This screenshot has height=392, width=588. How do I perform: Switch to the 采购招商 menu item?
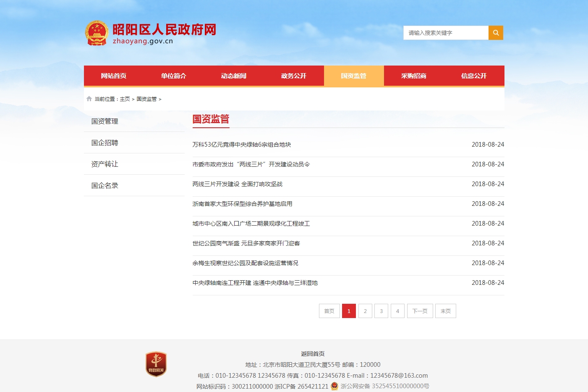pos(413,76)
